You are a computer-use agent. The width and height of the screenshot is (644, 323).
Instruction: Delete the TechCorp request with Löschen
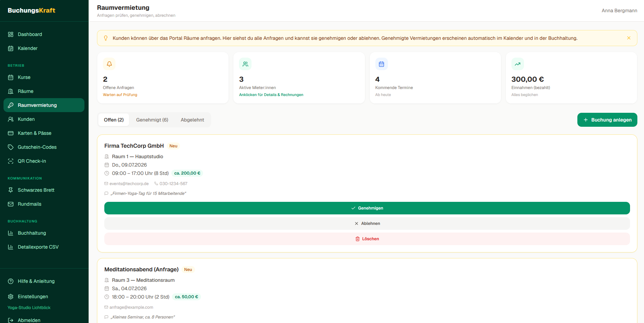click(367, 239)
